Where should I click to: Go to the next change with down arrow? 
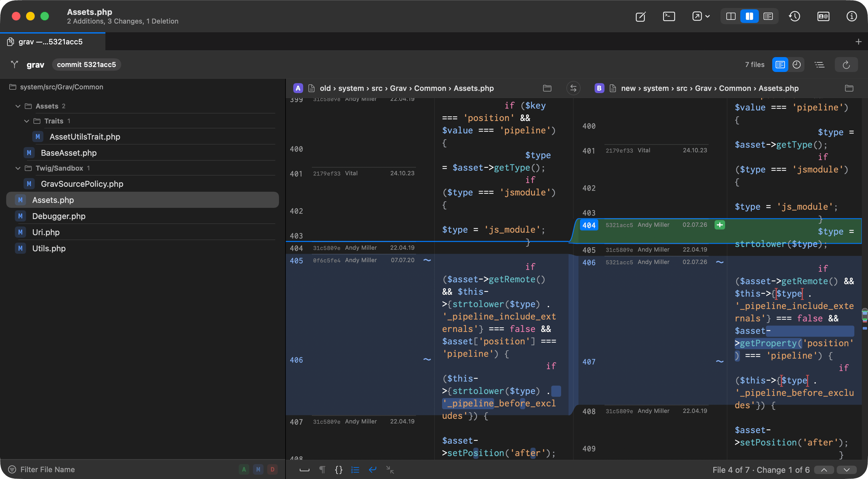[846, 470]
